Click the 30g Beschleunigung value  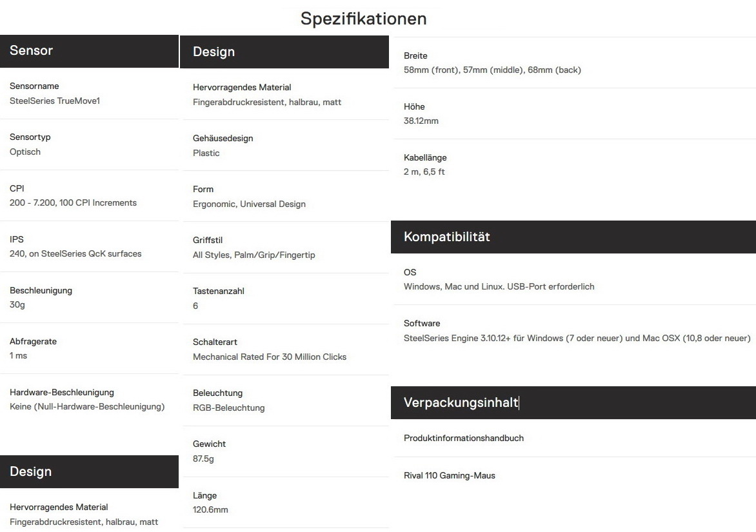pos(17,304)
